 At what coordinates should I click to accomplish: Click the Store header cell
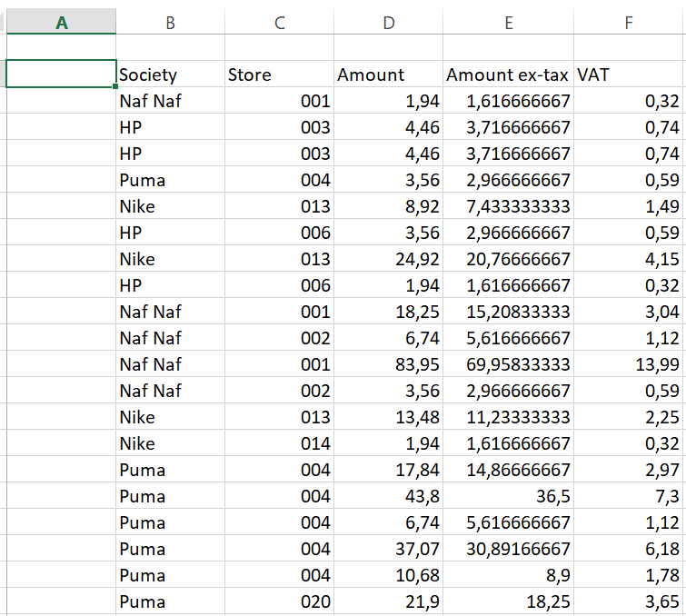pos(279,74)
